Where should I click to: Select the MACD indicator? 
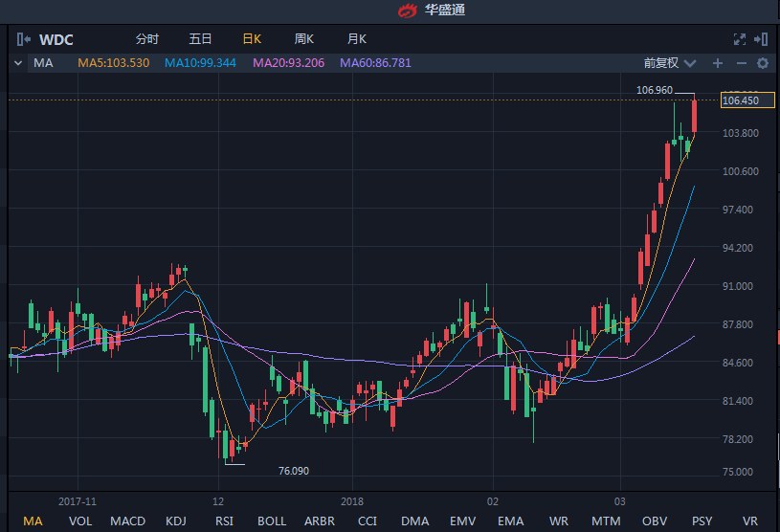(127, 521)
